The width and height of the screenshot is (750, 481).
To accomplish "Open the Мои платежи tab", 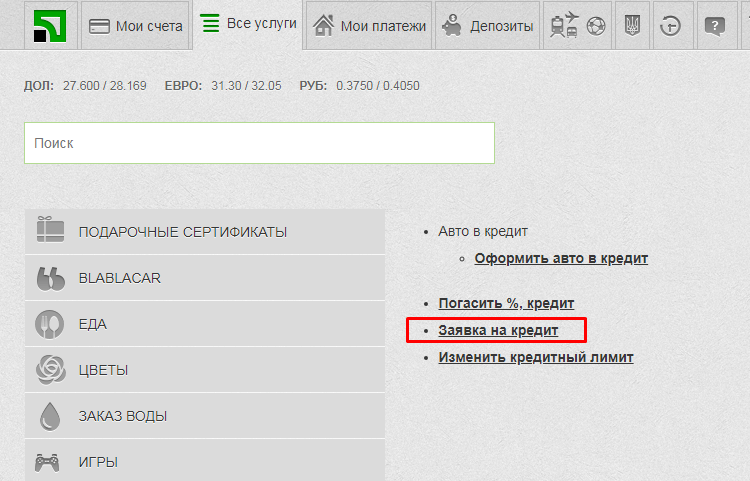I will pyautogui.click(x=369, y=26).
